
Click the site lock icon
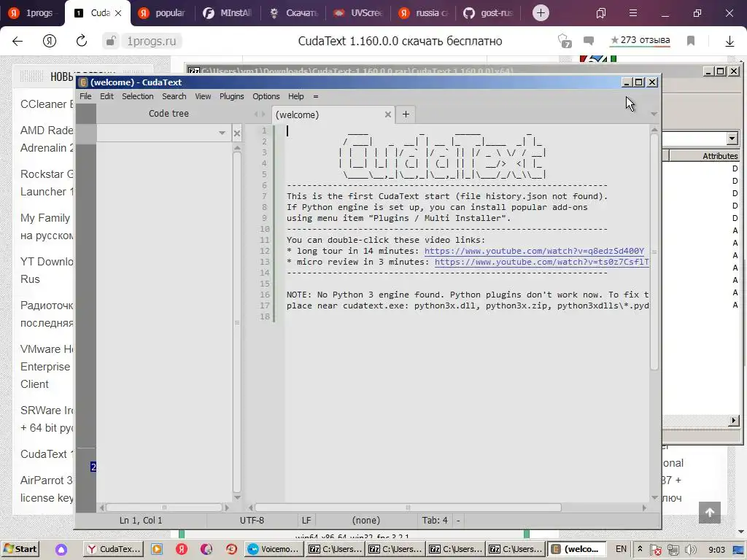[x=110, y=41]
